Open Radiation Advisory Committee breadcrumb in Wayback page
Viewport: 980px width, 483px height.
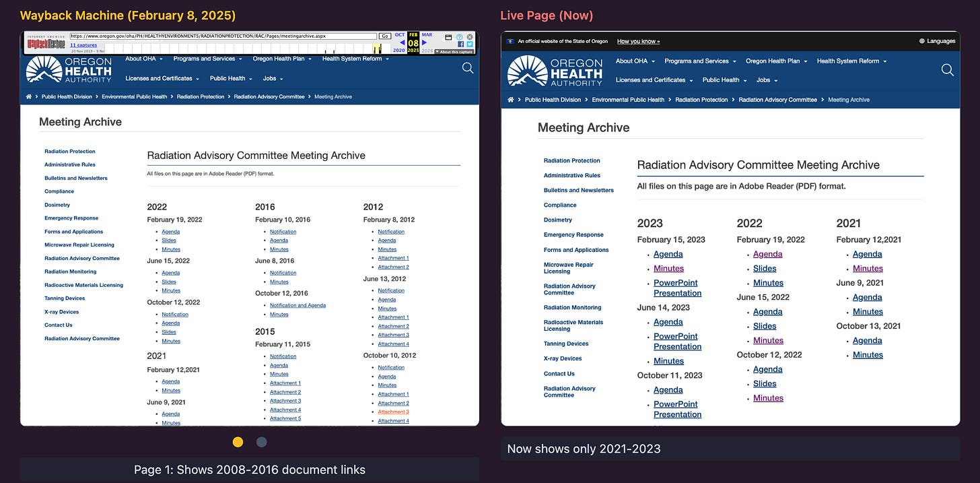coord(269,96)
